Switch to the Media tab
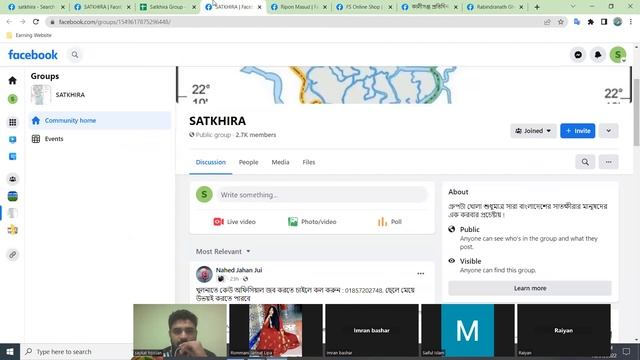640x360 pixels. click(280, 162)
